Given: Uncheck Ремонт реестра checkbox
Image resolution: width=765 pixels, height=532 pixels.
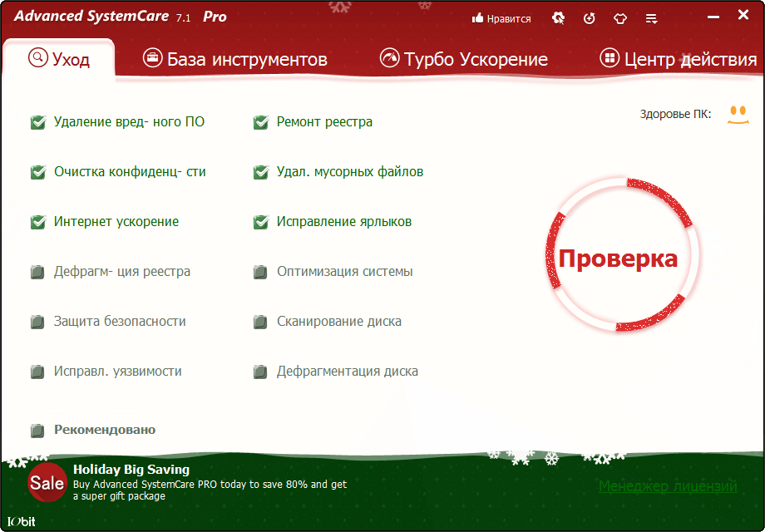Looking at the screenshot, I should (261, 122).
